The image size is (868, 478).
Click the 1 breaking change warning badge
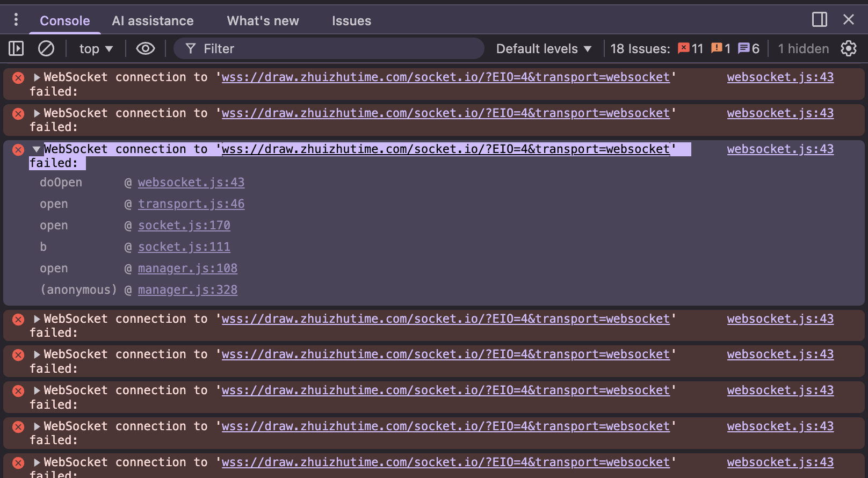[x=721, y=49]
